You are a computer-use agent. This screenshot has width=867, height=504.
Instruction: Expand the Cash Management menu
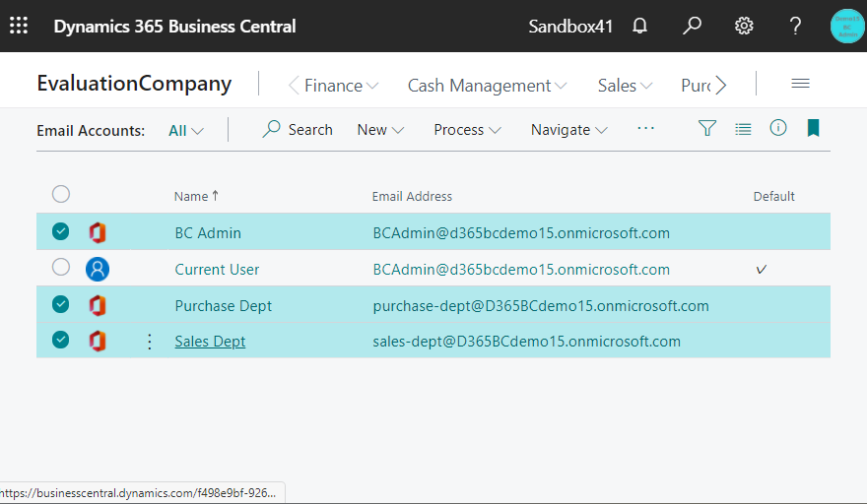click(487, 86)
